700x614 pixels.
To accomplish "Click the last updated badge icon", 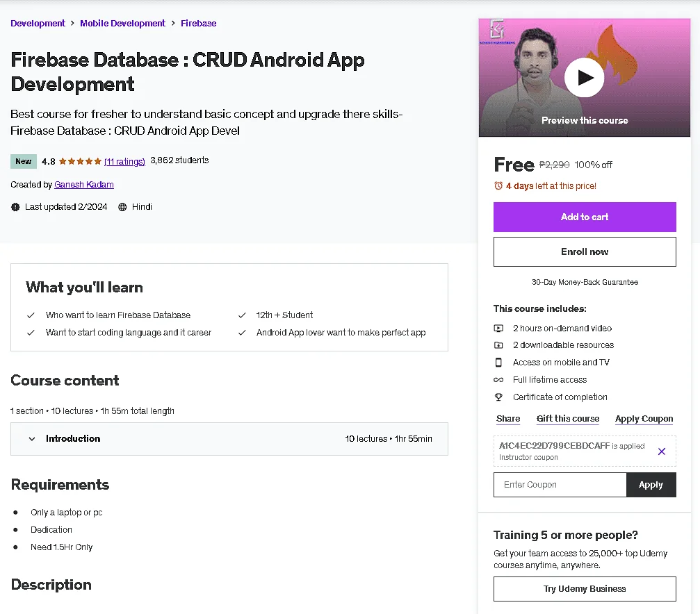I will pyautogui.click(x=15, y=207).
